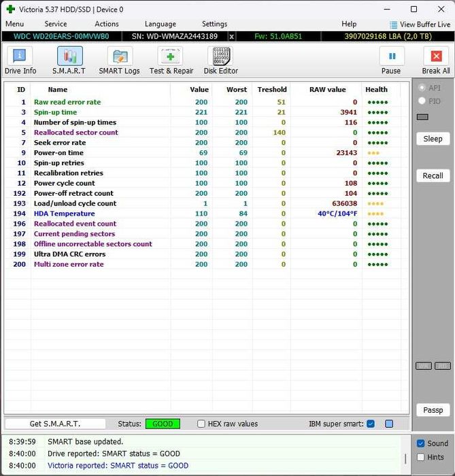Click the Passp button
The image size is (455, 476).
point(433,410)
